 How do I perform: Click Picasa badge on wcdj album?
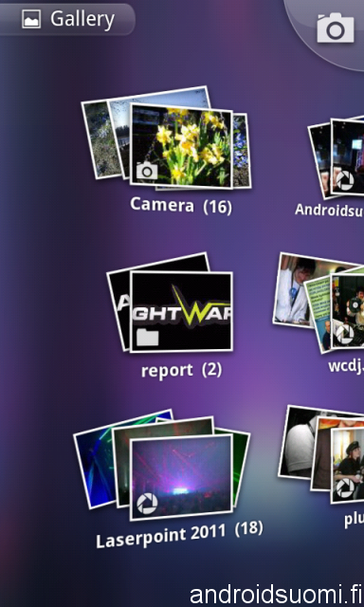tap(344, 335)
